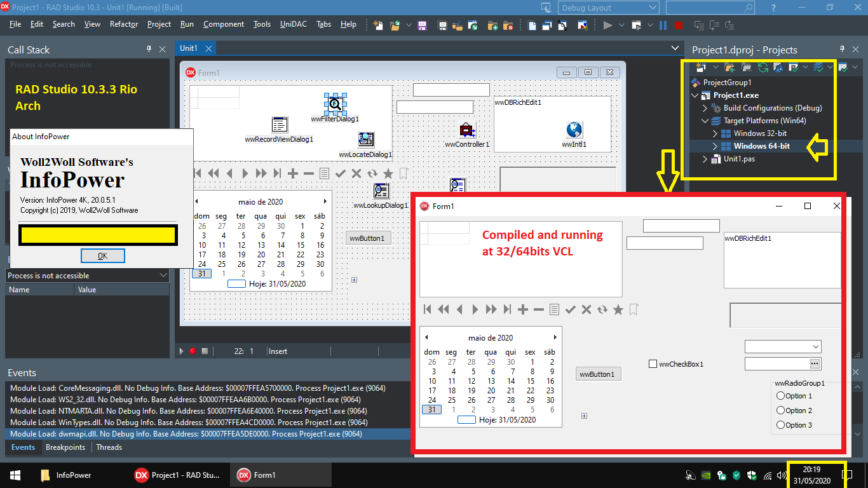Open the Refactor menu
The image size is (868, 488).
[x=124, y=24]
